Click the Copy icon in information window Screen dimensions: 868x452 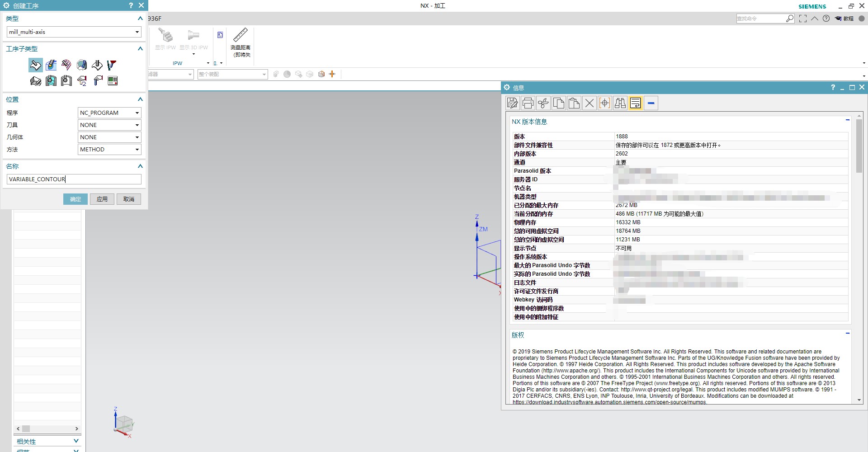coord(559,103)
